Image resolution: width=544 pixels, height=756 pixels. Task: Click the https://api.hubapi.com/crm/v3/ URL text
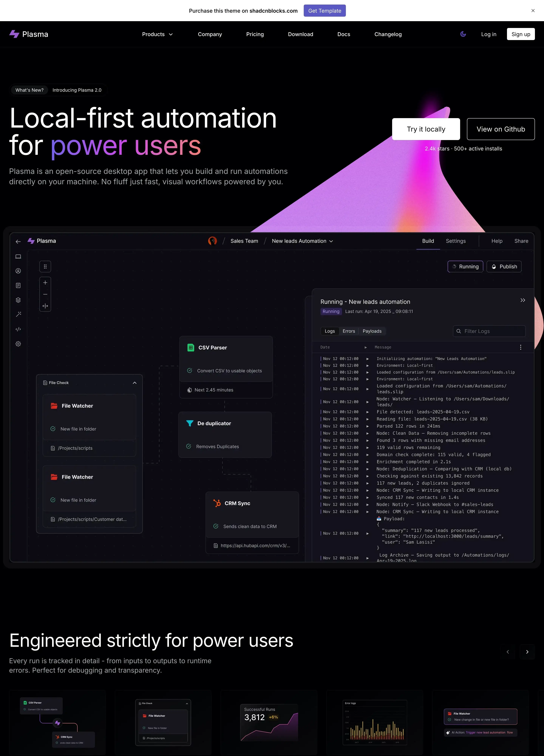click(x=255, y=546)
